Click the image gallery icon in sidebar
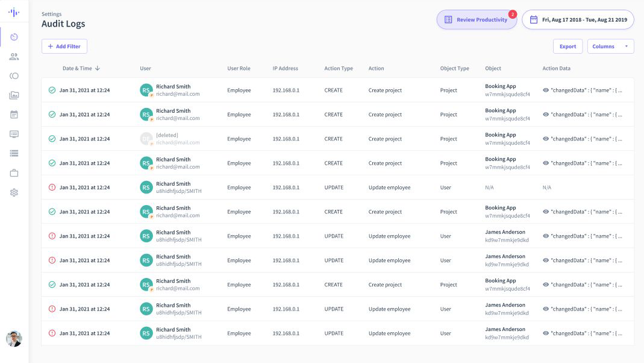The width and height of the screenshot is (644, 363). (x=14, y=95)
